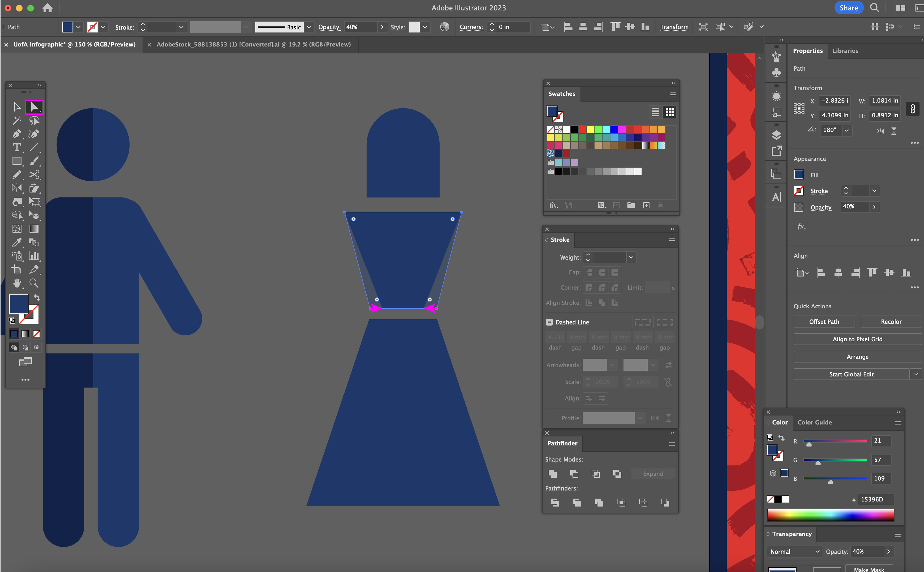Switch to the Libraries tab
Viewport: 924px width, 572px height.
point(845,51)
